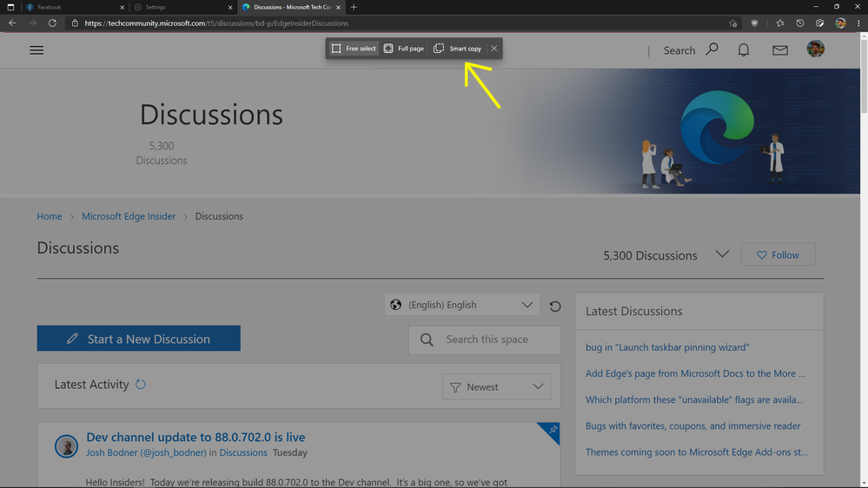Open the (English) English language dropdown
Screen dimensions: 868x488
[461, 305]
